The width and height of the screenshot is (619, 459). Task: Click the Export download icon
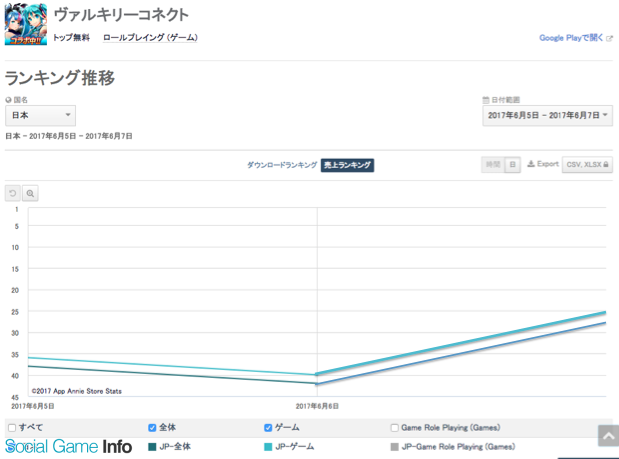tap(531, 164)
